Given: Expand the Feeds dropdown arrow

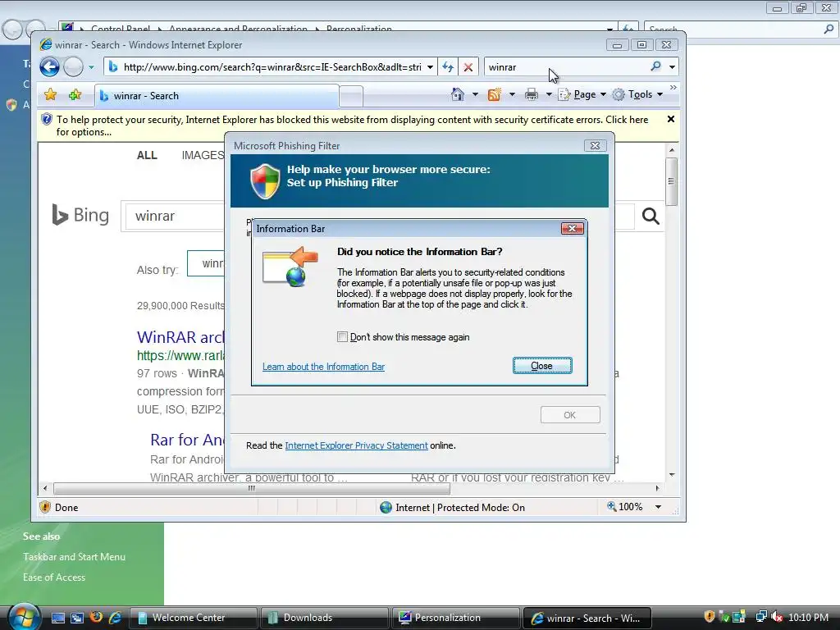Looking at the screenshot, I should click(x=512, y=95).
